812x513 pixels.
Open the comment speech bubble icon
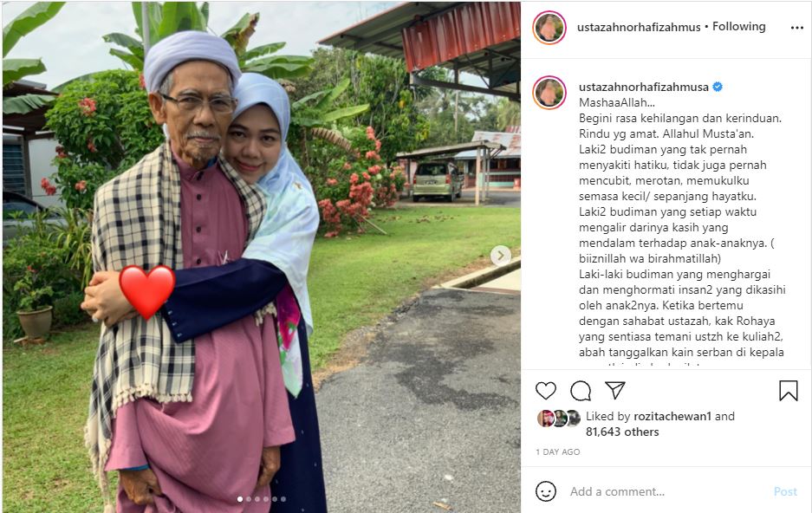point(581,391)
